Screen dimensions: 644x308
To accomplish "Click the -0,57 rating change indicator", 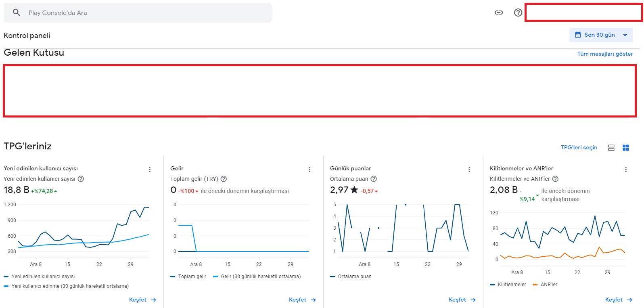I will point(369,191).
